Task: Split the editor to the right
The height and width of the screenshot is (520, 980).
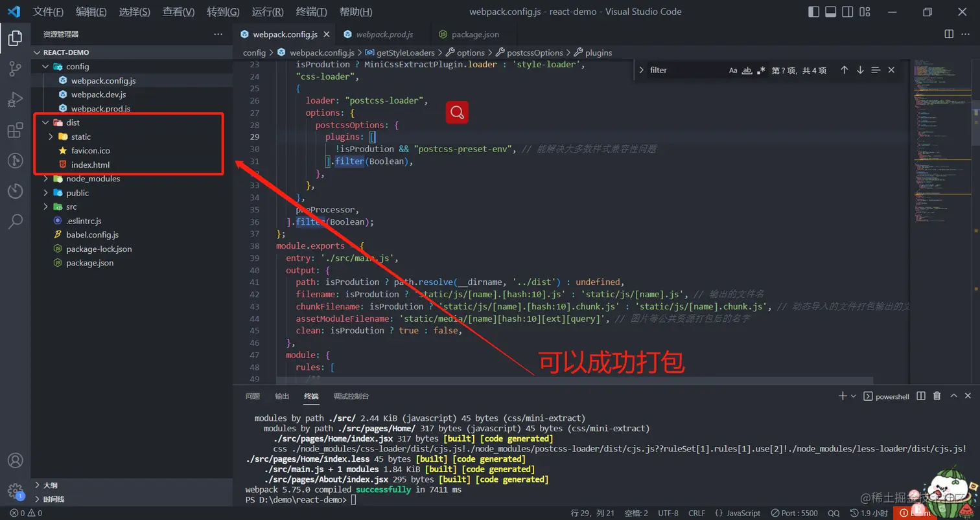Action: click(949, 34)
